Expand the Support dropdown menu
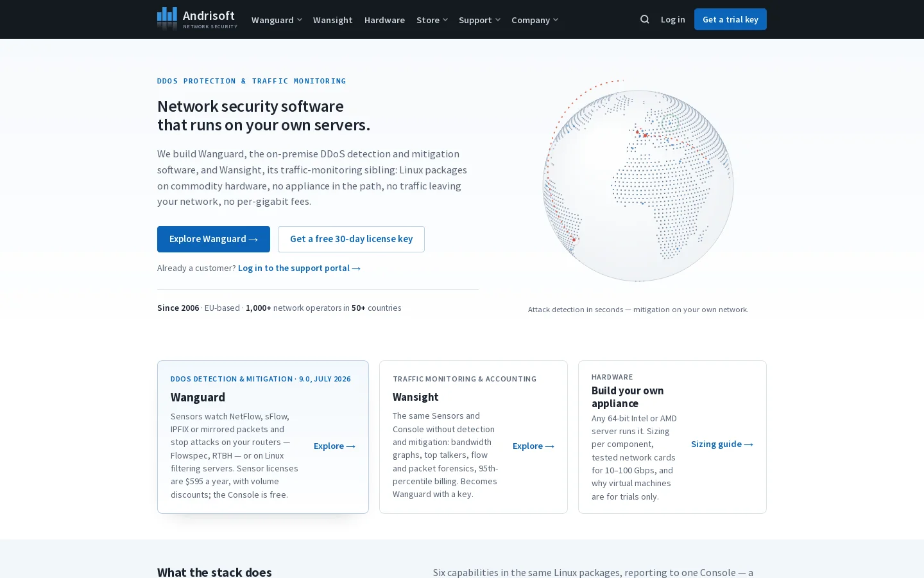 479,20
